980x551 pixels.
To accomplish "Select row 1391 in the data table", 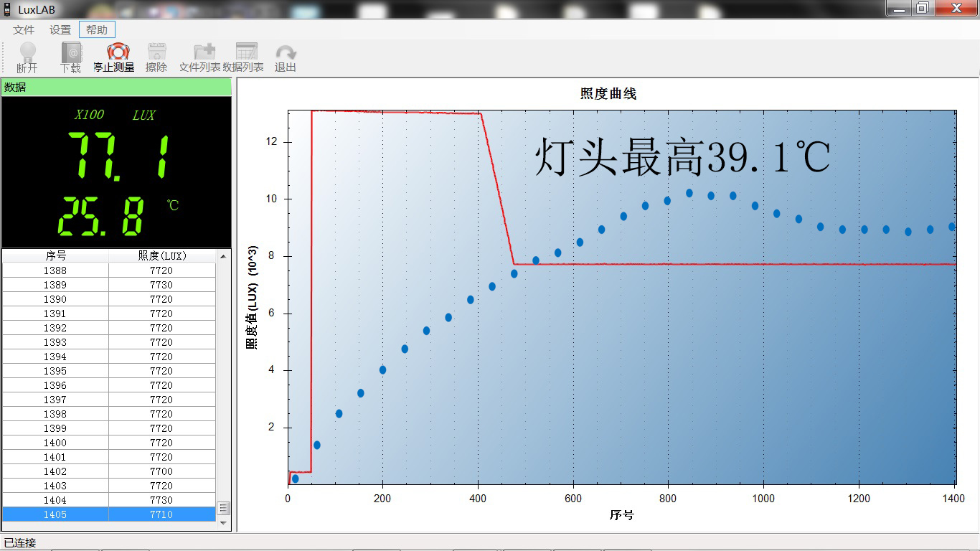I will (x=109, y=314).
